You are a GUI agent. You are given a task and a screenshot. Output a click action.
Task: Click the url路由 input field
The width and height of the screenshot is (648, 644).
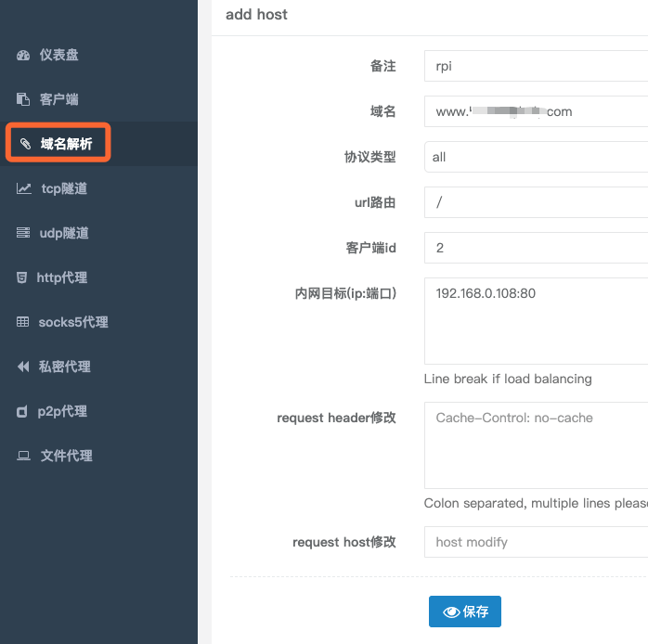pyautogui.click(x=536, y=202)
